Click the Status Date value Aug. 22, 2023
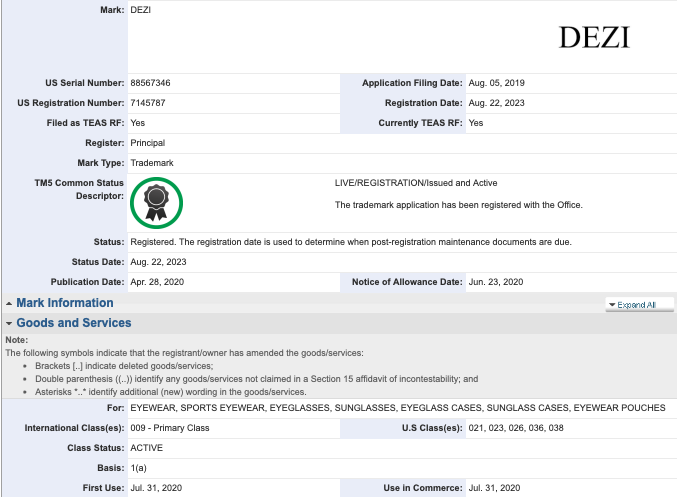This screenshot has height=497, width=677. (158, 262)
